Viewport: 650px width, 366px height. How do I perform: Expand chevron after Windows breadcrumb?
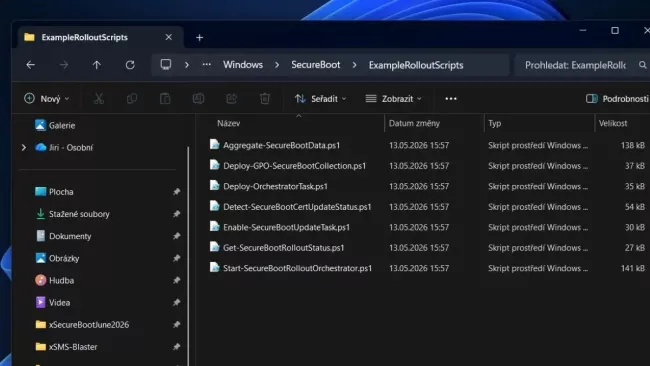pos(277,65)
